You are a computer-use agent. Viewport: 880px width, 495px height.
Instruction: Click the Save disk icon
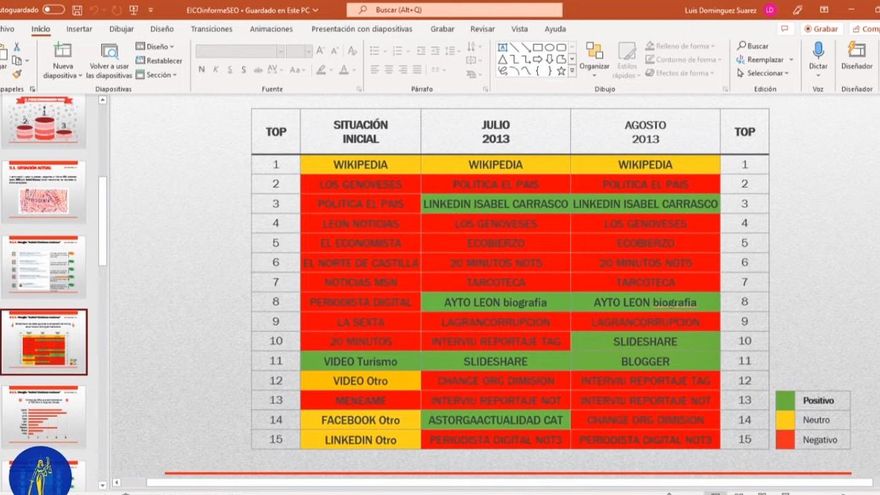[77, 10]
